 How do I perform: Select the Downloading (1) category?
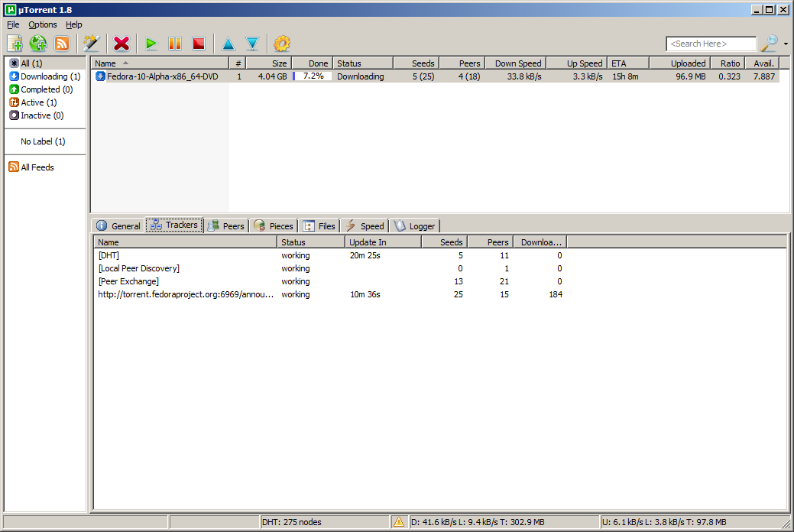tap(45, 76)
